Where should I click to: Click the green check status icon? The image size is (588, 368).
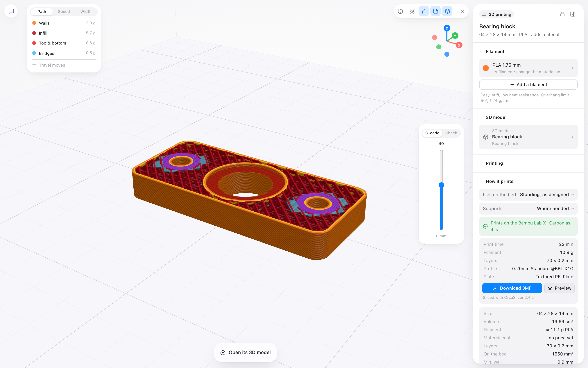[485, 226]
